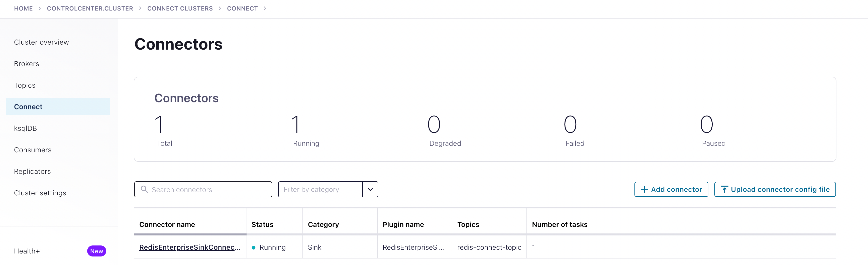Screen dimensions: 868x265
Task: Click the upload arrow icon
Action: (724, 189)
